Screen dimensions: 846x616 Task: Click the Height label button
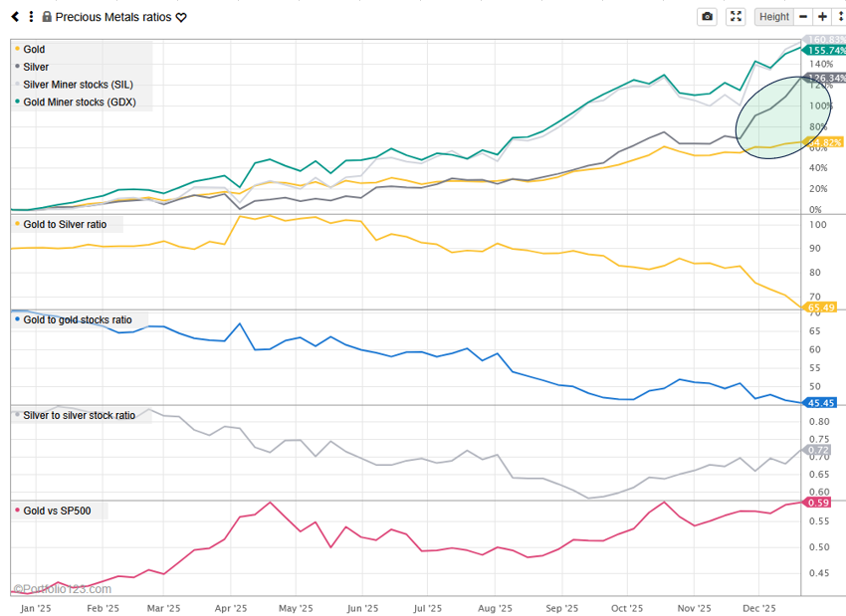tap(774, 17)
